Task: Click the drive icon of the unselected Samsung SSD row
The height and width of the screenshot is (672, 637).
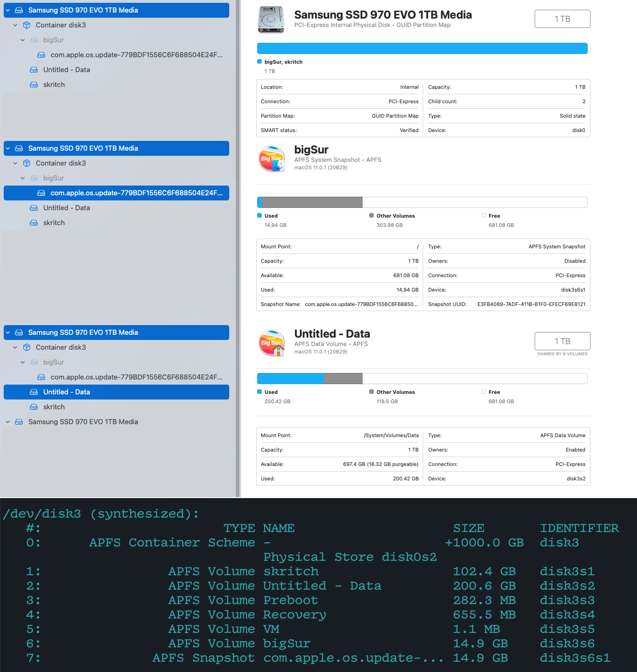Action: click(x=19, y=422)
